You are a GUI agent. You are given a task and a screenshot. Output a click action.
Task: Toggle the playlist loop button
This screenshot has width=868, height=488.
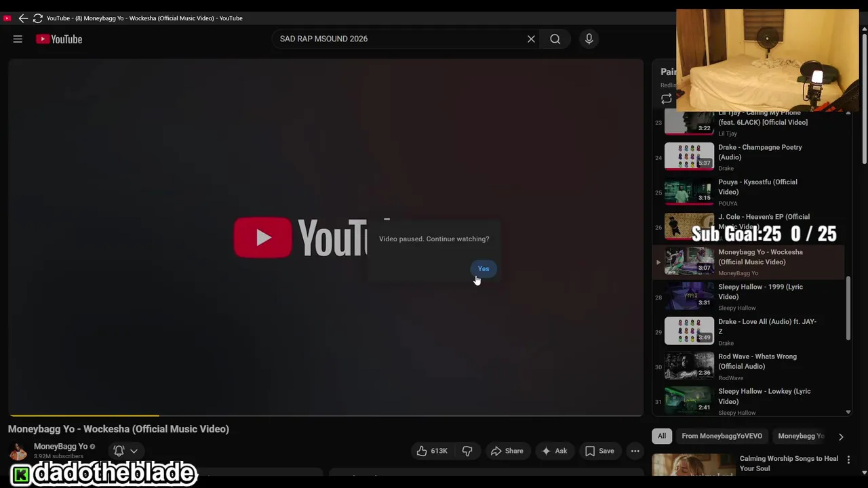667,99
